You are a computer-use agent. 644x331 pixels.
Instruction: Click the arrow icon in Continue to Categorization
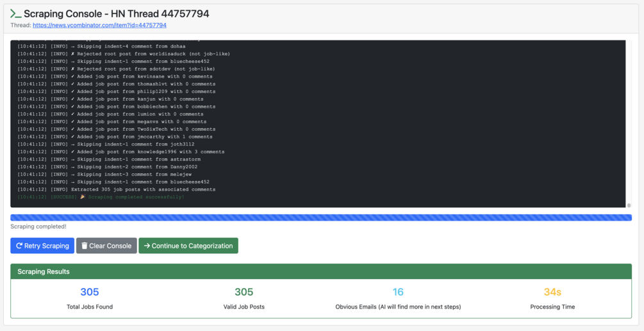click(x=147, y=246)
